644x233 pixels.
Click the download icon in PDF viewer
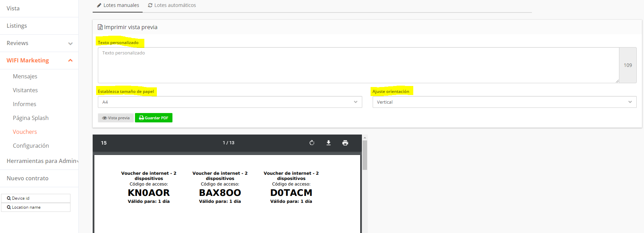[329, 143]
